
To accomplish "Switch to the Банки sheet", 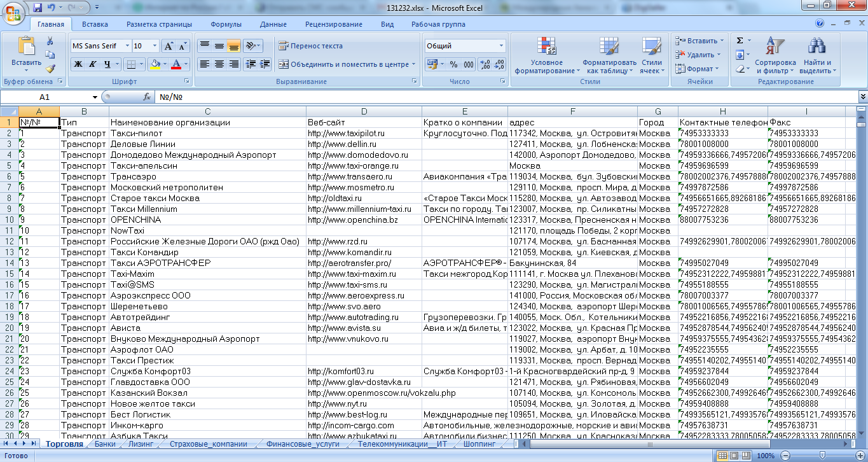I will (105, 444).
